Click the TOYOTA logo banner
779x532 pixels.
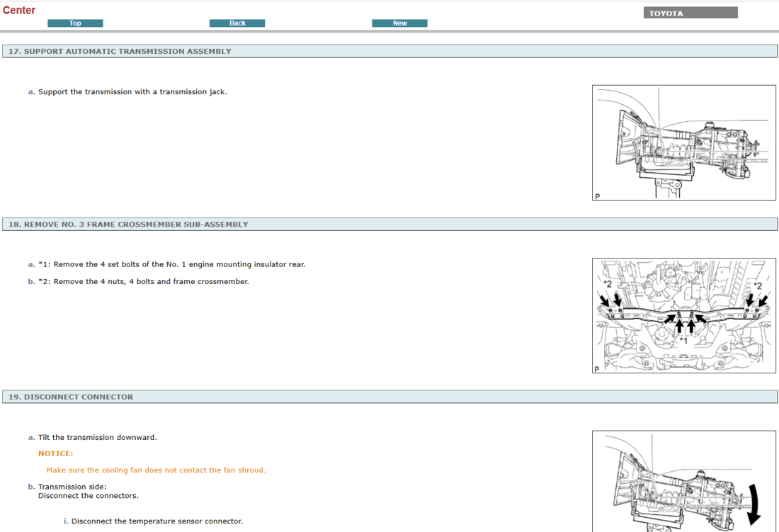(x=690, y=13)
